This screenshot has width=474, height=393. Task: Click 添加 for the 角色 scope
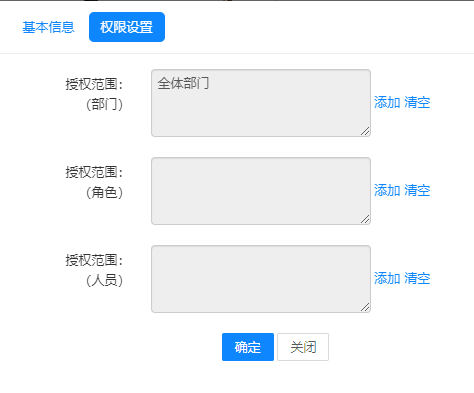pos(387,190)
